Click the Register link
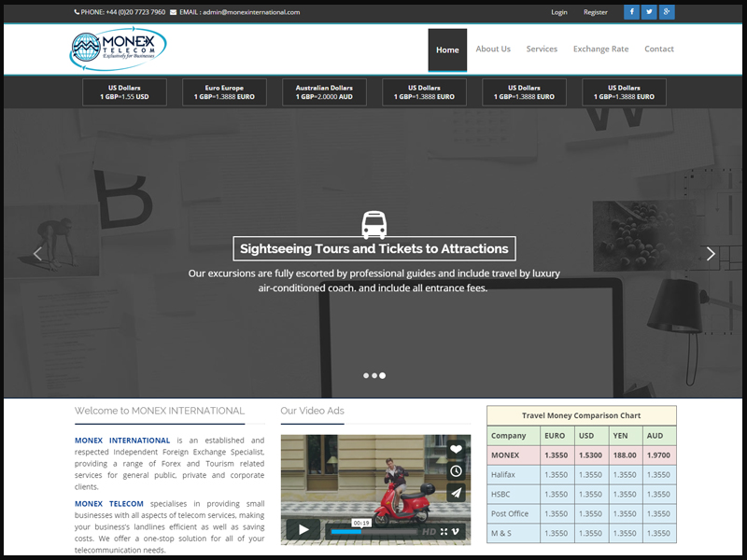Viewport: 747px width, 560px height. coord(596,12)
